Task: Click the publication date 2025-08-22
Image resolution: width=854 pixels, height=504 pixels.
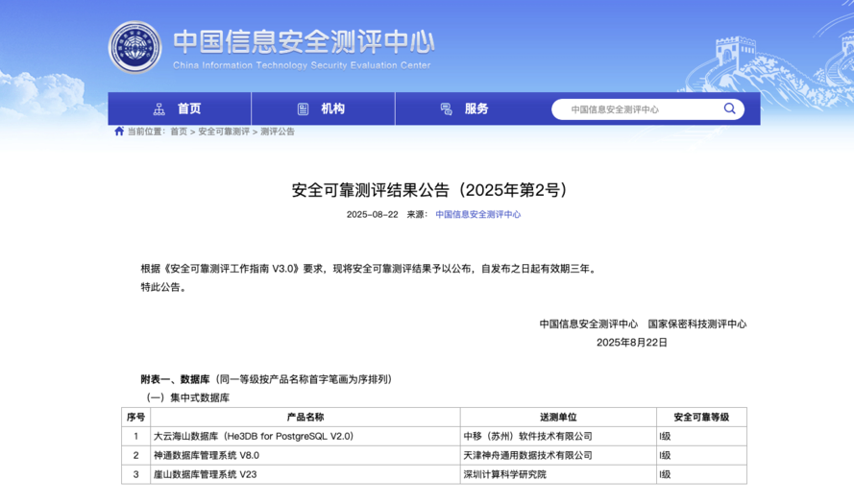Action: pos(373,214)
